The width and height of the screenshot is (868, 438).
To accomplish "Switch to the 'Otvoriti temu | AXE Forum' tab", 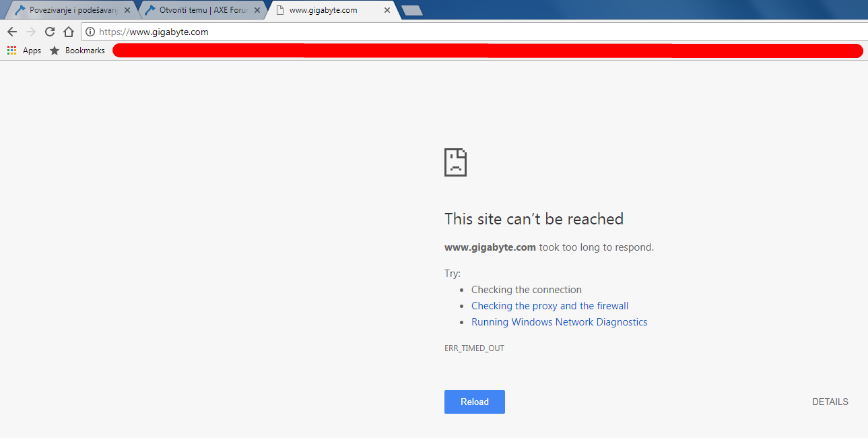I will [x=199, y=10].
